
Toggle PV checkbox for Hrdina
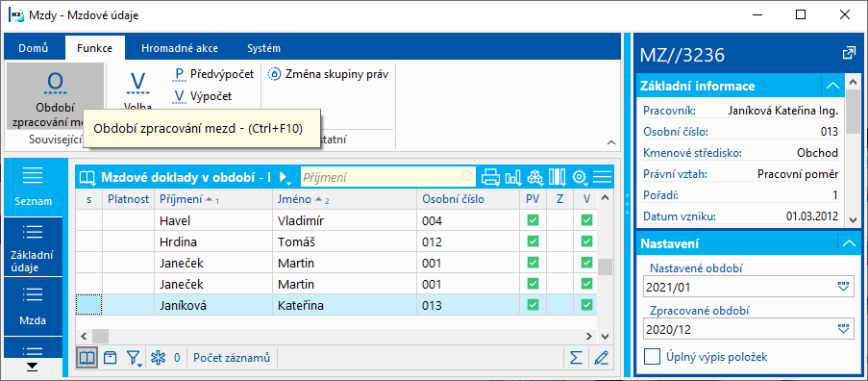(x=533, y=242)
